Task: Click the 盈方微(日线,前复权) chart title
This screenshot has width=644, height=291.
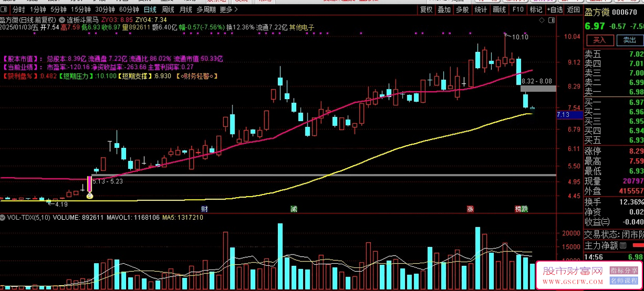Action: (x=27, y=20)
